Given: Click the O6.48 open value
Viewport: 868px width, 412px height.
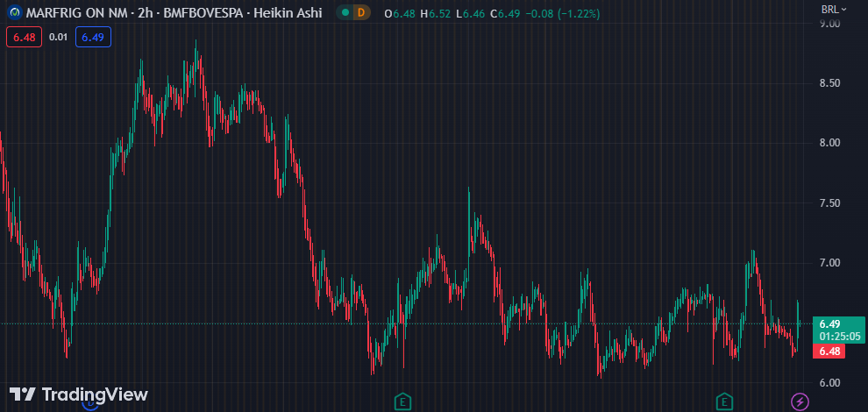Looking at the screenshot, I should click(x=399, y=13).
